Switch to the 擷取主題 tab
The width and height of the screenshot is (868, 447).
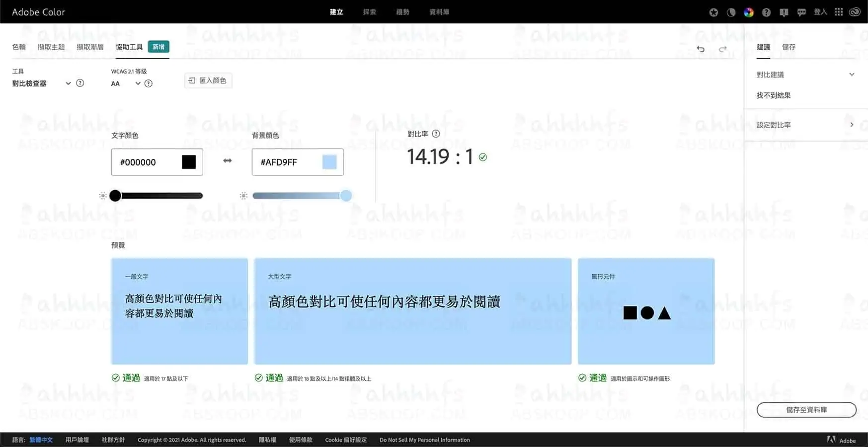[x=51, y=46]
